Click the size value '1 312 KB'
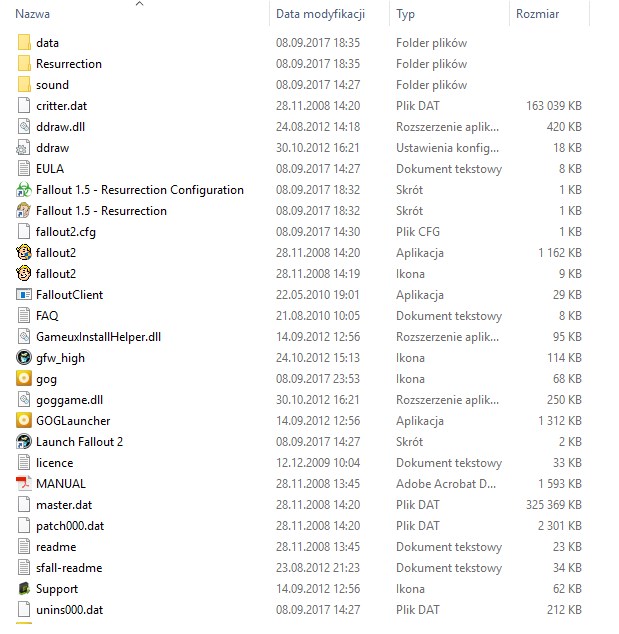The width and height of the screenshot is (619, 634). point(560,421)
